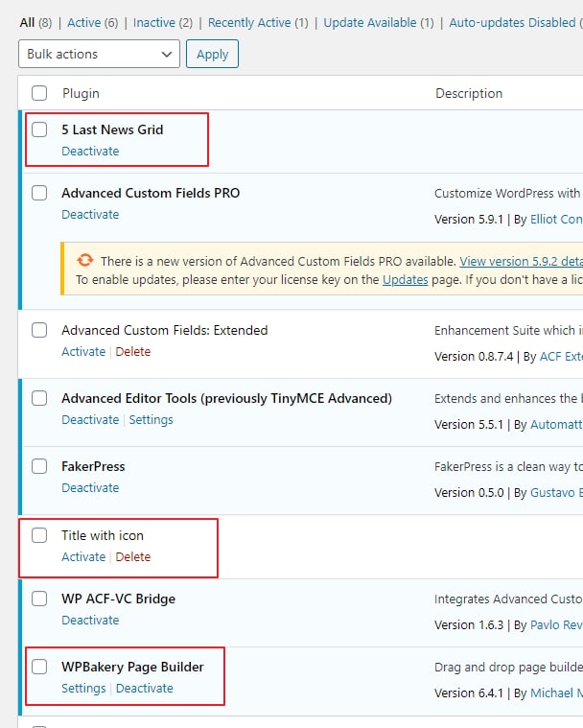Delete Advanced Custom Fields: Extended plugin
This screenshot has height=728, width=583.
(x=133, y=351)
